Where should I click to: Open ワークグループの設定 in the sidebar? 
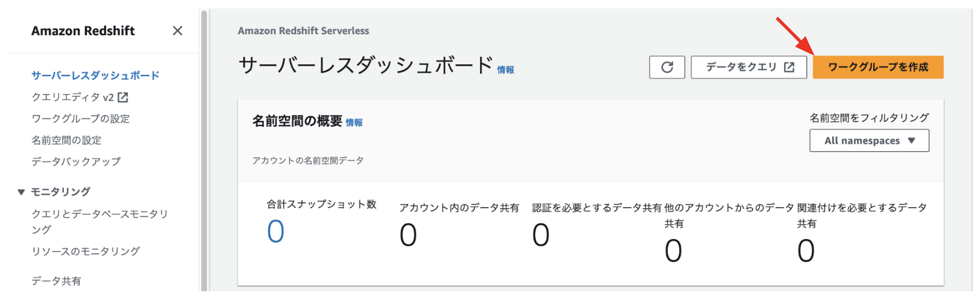(81, 119)
